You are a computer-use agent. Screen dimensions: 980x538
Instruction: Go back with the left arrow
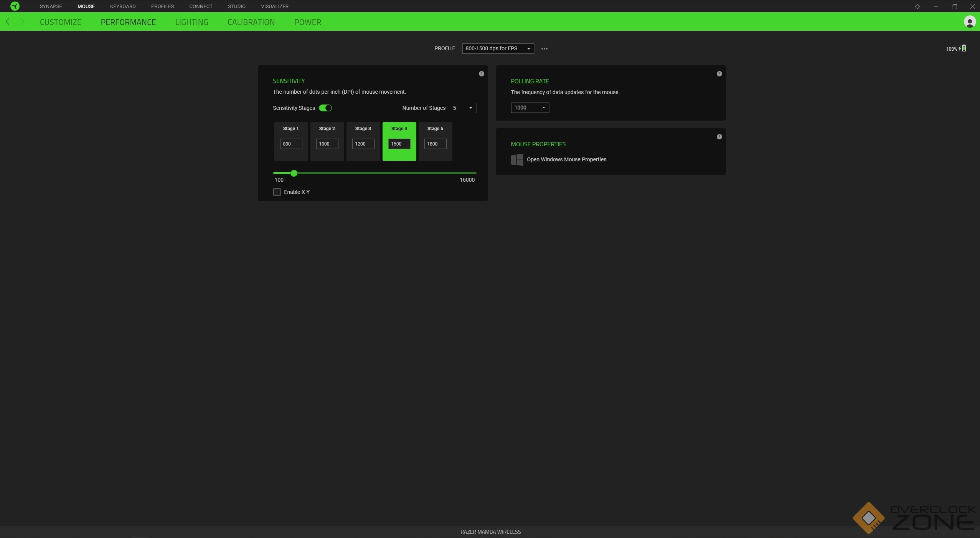click(x=8, y=22)
